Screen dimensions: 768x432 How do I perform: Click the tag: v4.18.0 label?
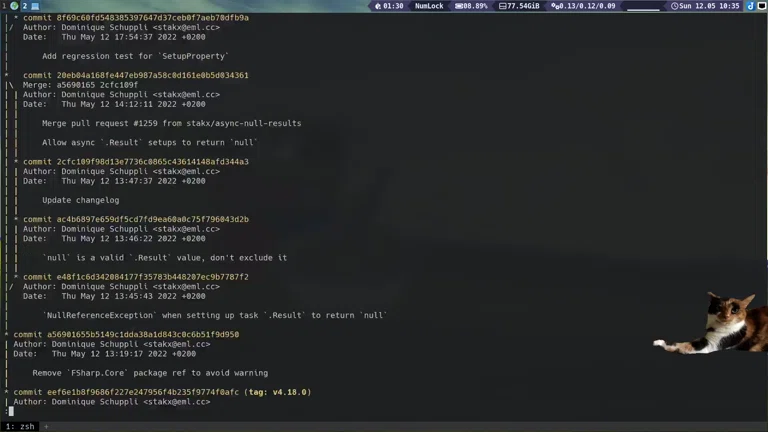[x=278, y=392]
